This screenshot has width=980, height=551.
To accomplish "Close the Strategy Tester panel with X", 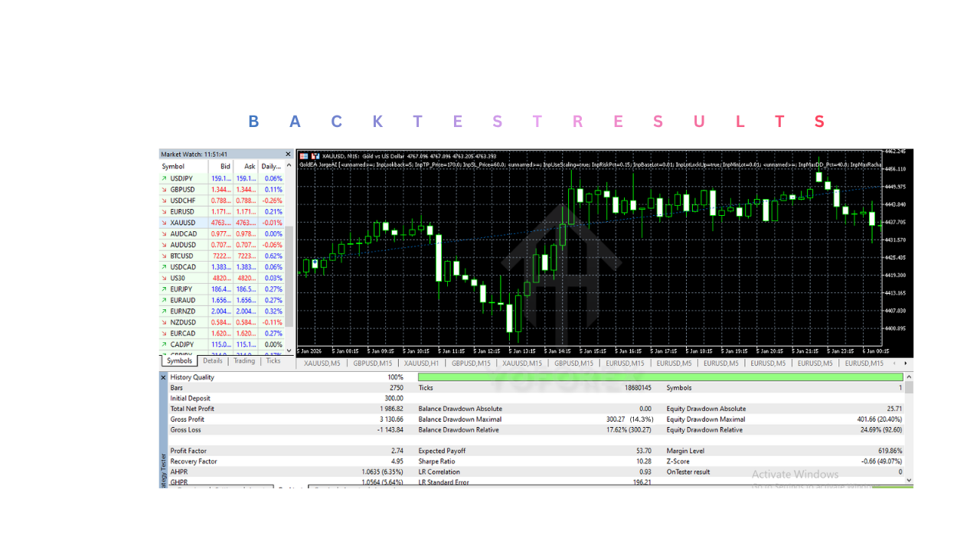I will pyautogui.click(x=163, y=377).
